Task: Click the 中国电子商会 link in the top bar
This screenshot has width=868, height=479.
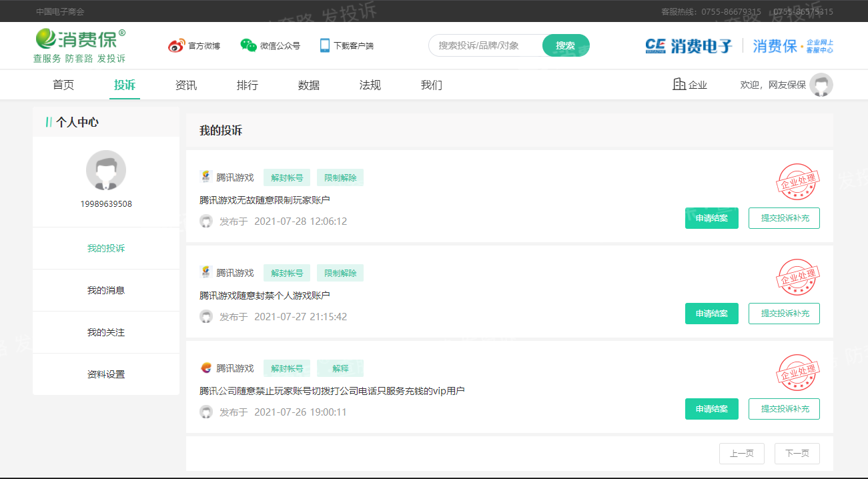Action: (x=60, y=12)
